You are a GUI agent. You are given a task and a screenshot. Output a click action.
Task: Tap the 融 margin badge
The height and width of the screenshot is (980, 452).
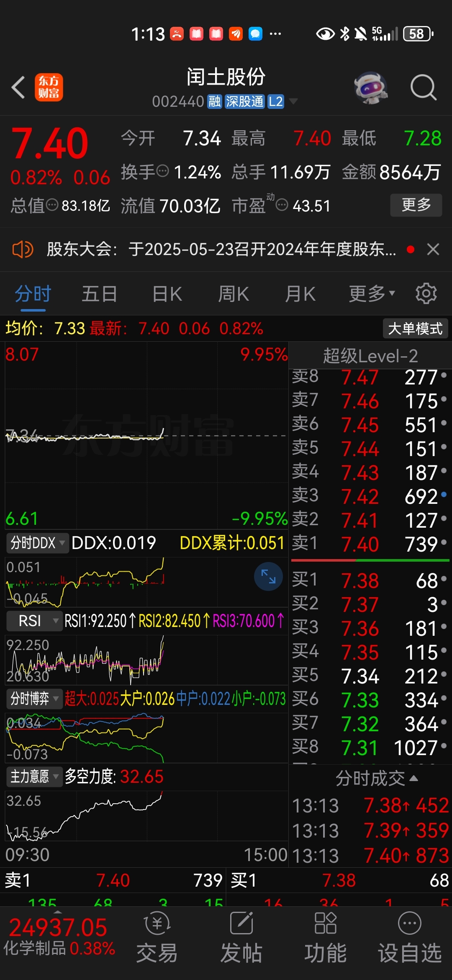(214, 101)
